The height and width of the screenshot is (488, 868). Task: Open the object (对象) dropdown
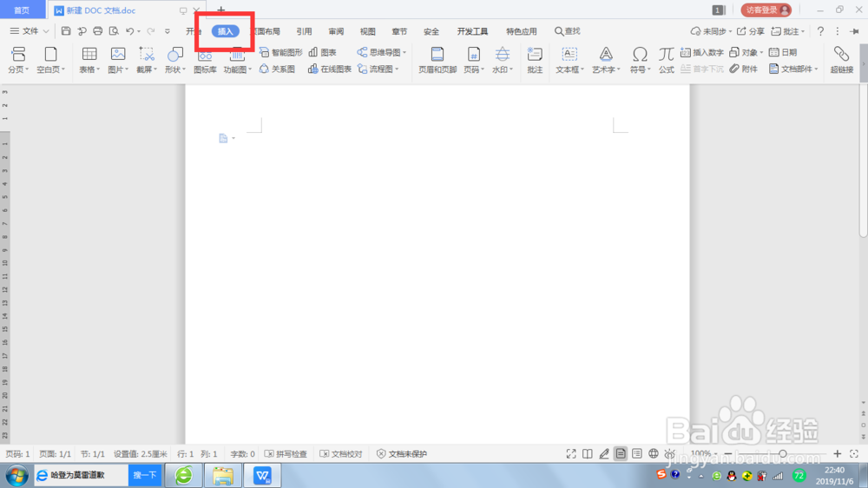[x=746, y=52]
